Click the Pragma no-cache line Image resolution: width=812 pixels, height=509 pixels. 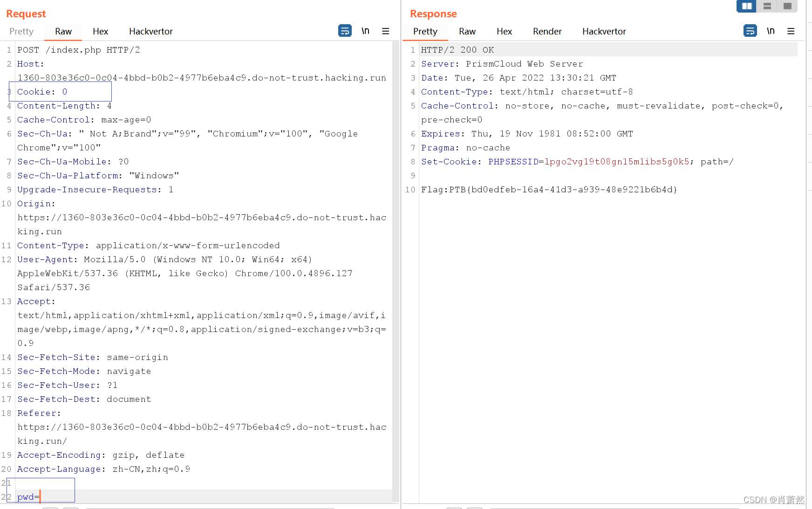click(466, 148)
